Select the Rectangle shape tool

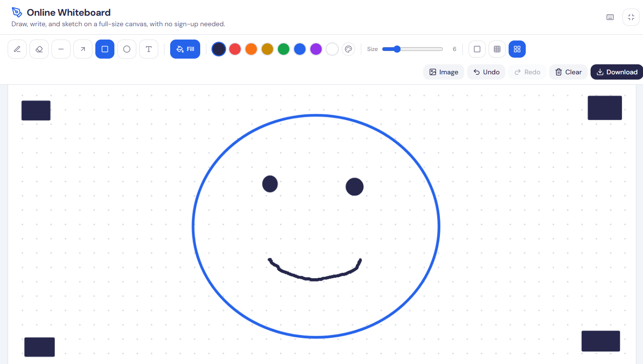coord(105,49)
